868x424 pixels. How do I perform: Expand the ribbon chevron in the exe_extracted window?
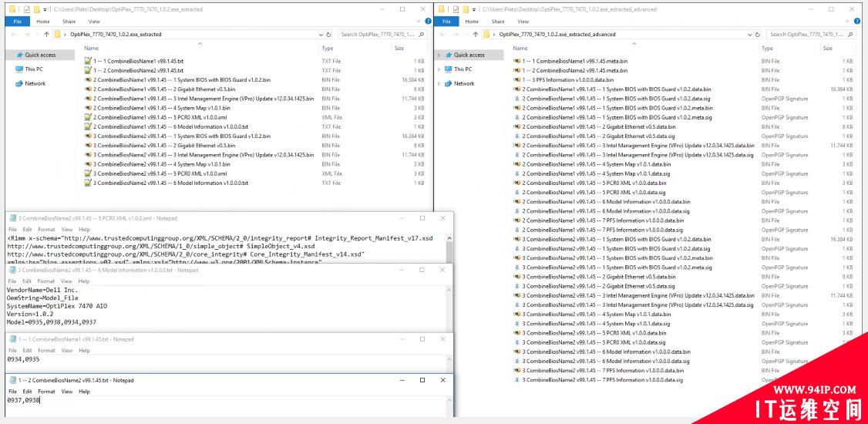(418, 21)
